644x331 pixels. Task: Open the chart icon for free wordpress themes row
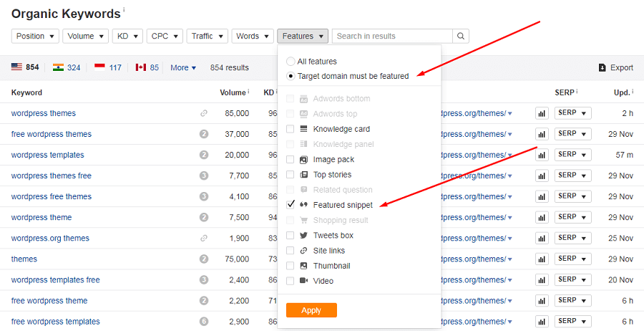[x=542, y=134]
